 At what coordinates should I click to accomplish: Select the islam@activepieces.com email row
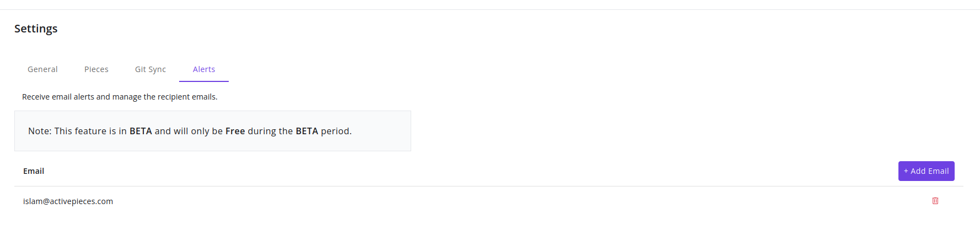tap(489, 201)
